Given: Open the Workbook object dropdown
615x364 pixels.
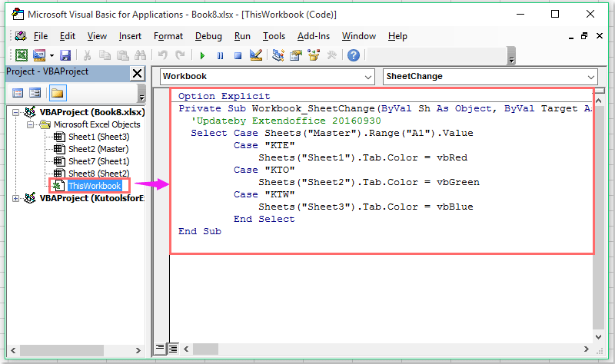Looking at the screenshot, I should [x=268, y=76].
